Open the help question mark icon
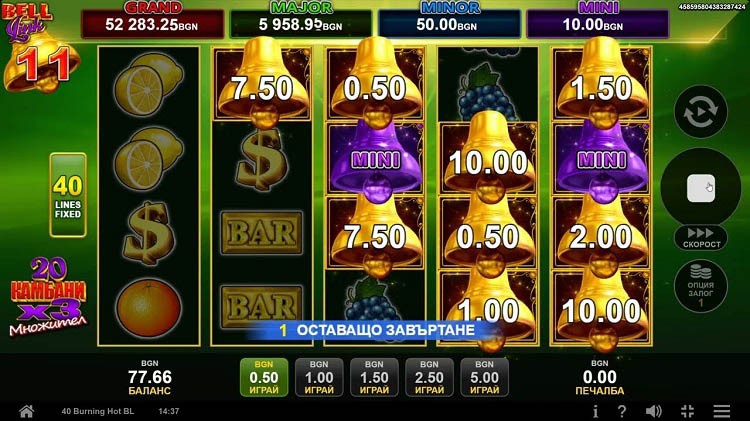 622,411
